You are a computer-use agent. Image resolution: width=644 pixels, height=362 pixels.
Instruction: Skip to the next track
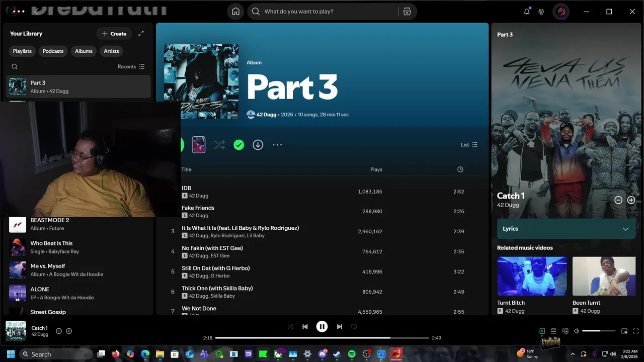pos(339,327)
